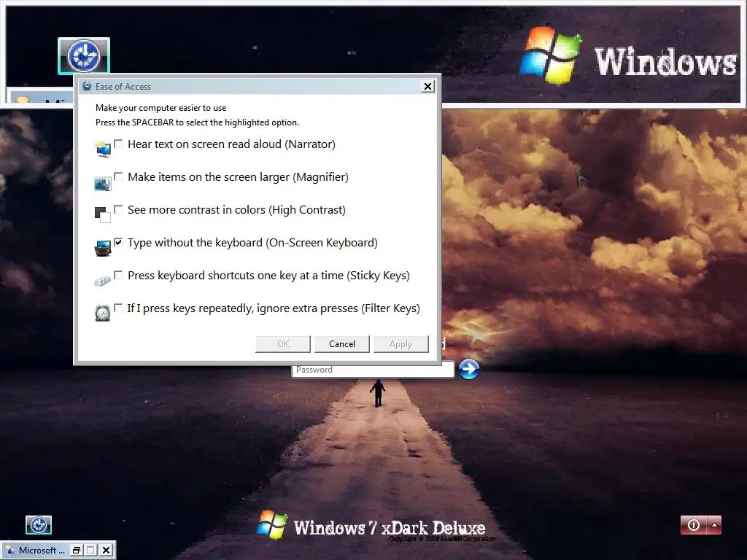This screenshot has height=560, width=747.
Task: Close the minimized Microsoft window
Action: [x=107, y=551]
